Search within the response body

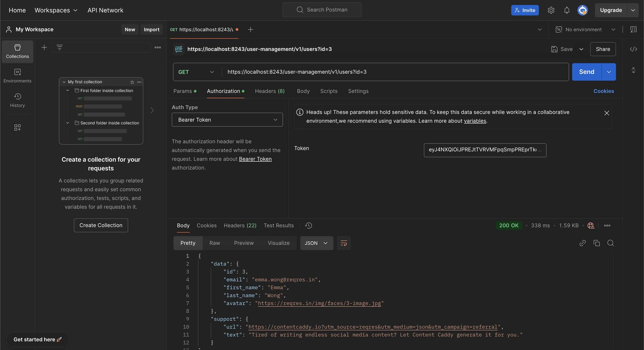point(610,243)
